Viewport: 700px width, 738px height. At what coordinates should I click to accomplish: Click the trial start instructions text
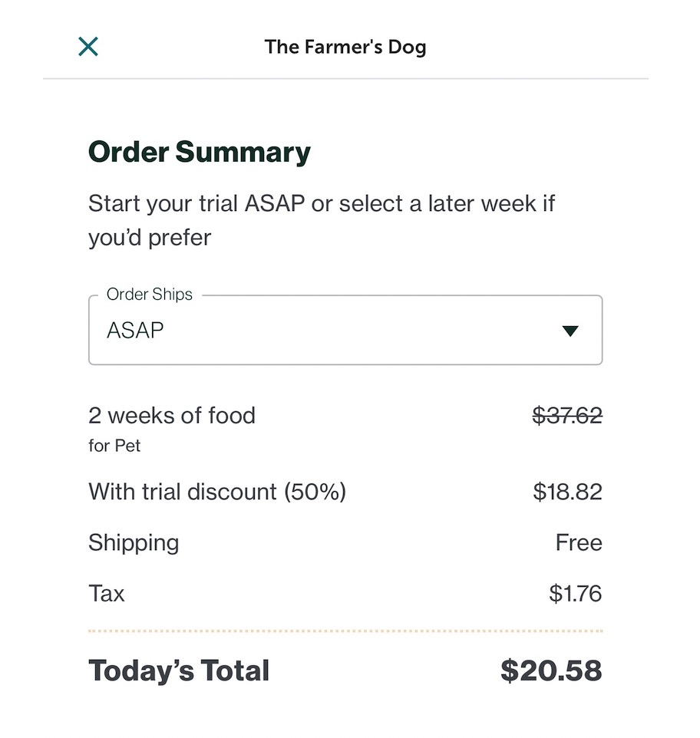tap(321, 220)
